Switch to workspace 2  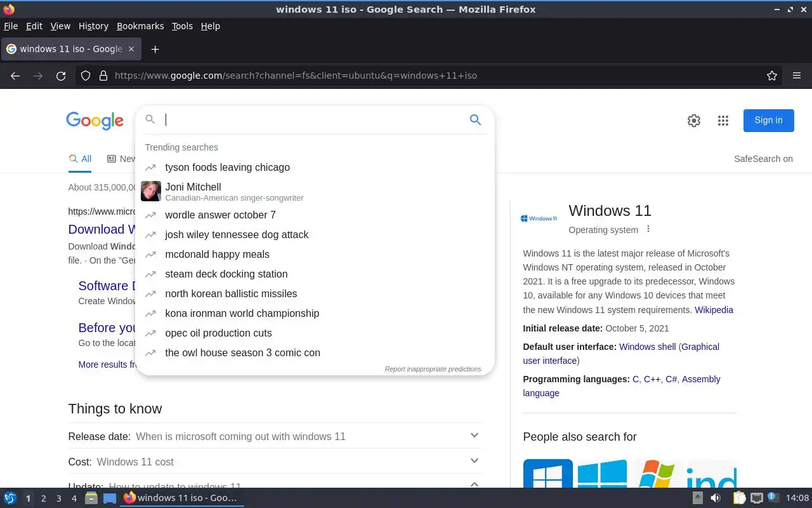click(x=43, y=498)
